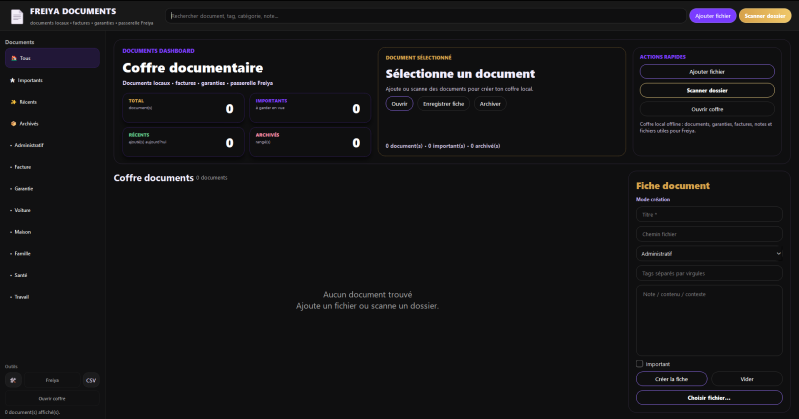The image size is (799, 419).
Task: Expand the Administratif category dropdown
Action: pos(709,254)
